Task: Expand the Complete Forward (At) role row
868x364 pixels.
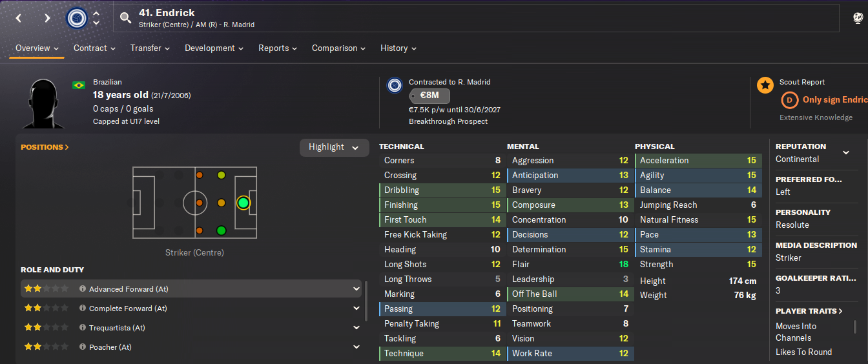Action: [x=356, y=308]
